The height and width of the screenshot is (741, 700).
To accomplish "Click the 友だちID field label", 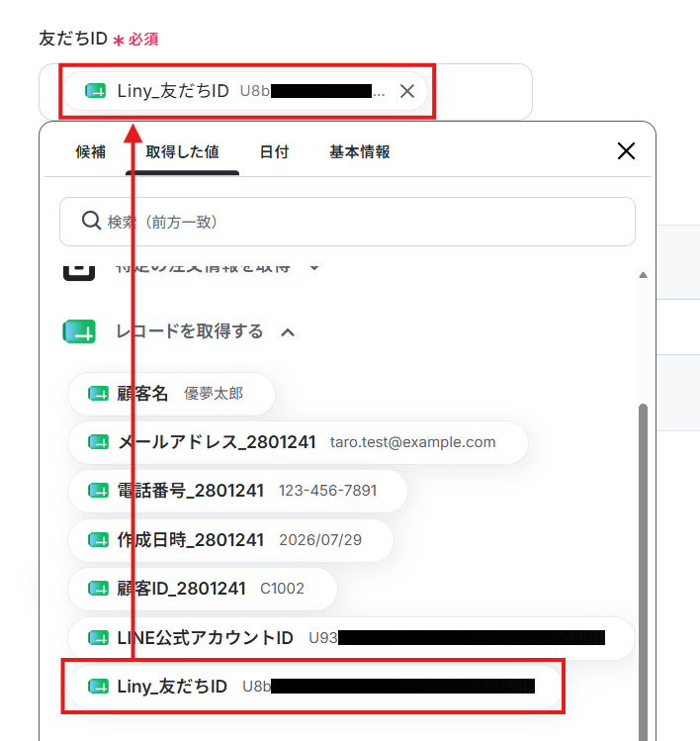I will [x=73, y=39].
